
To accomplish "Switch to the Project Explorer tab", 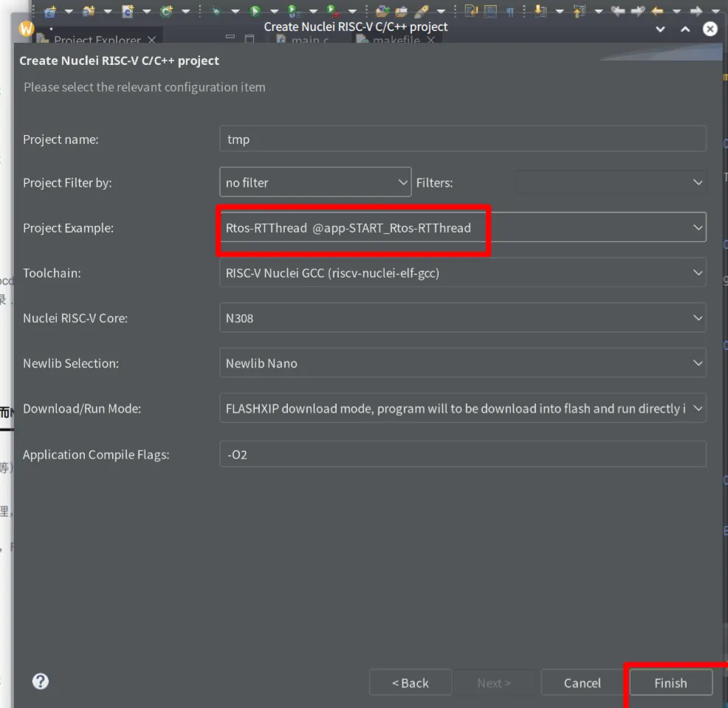I will (x=97, y=41).
